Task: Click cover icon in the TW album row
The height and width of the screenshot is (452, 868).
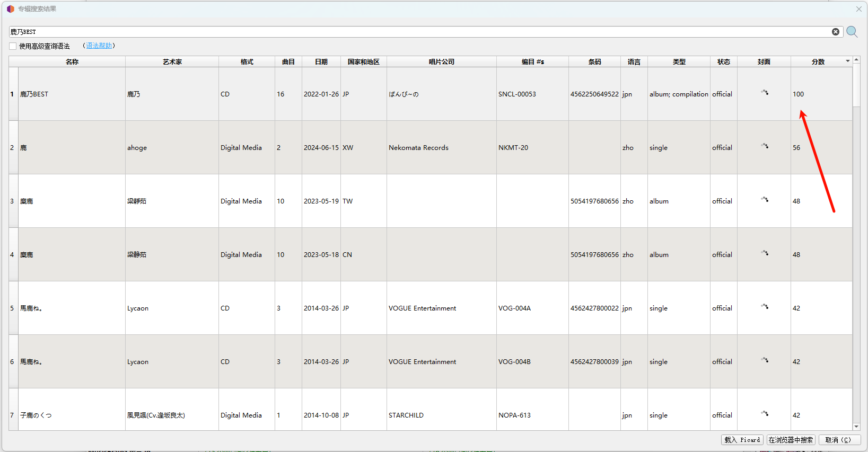Action: [764, 200]
